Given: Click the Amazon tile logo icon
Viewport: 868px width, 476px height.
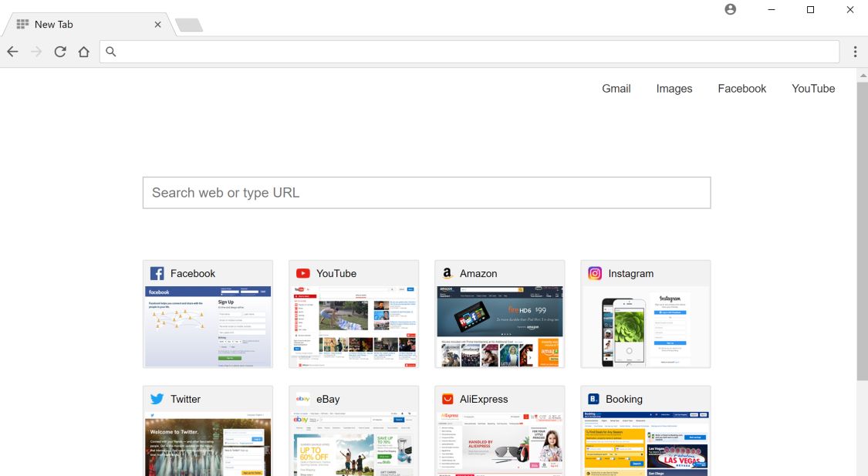Looking at the screenshot, I should (448, 273).
